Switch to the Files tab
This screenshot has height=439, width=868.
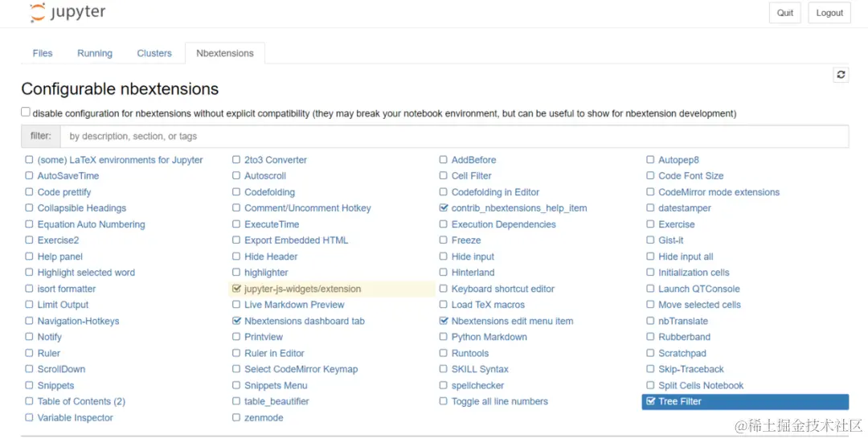43,53
